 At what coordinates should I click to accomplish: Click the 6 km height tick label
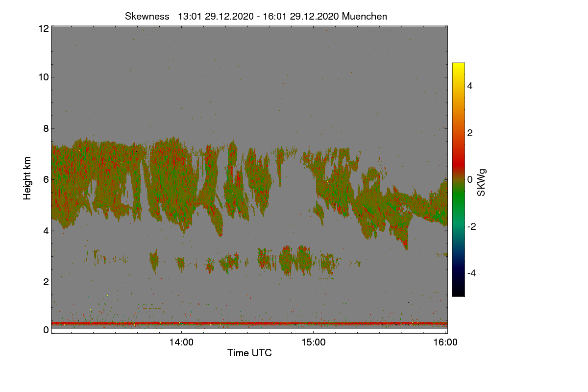[x=46, y=179]
